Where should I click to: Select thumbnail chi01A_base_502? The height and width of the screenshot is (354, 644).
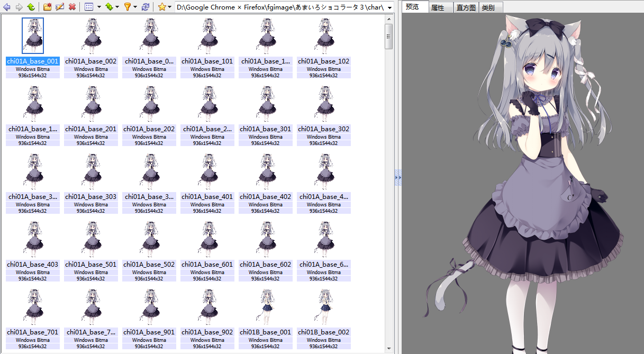[149, 239]
